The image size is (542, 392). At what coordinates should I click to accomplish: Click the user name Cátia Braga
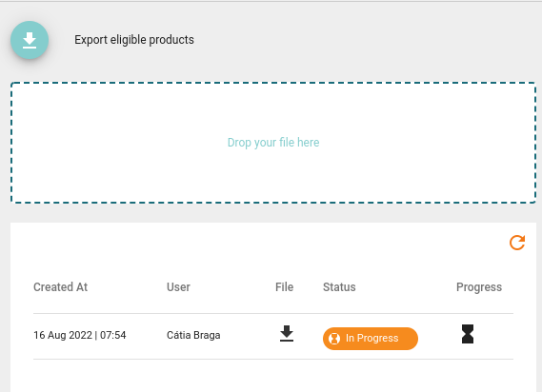coord(193,335)
